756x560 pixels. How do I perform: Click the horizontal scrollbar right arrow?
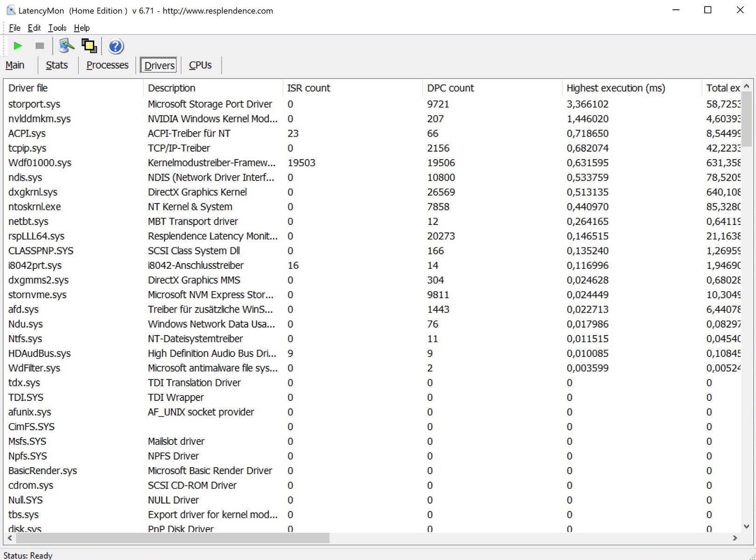[735, 538]
